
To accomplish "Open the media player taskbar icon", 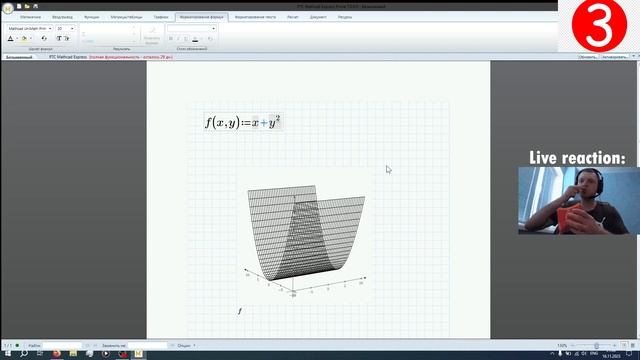I will (106, 353).
